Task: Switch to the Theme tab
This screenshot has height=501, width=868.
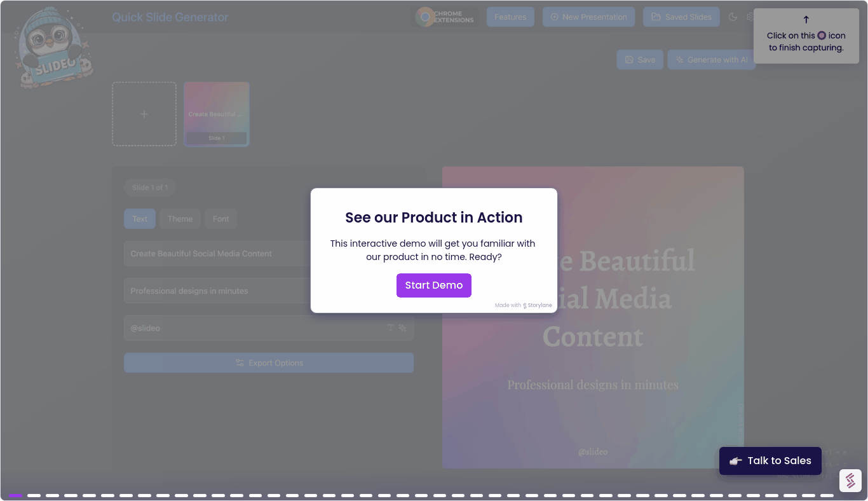Action: [180, 219]
